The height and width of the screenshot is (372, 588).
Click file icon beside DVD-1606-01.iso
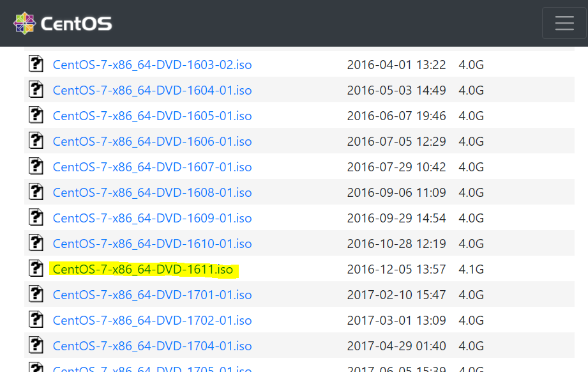(36, 141)
